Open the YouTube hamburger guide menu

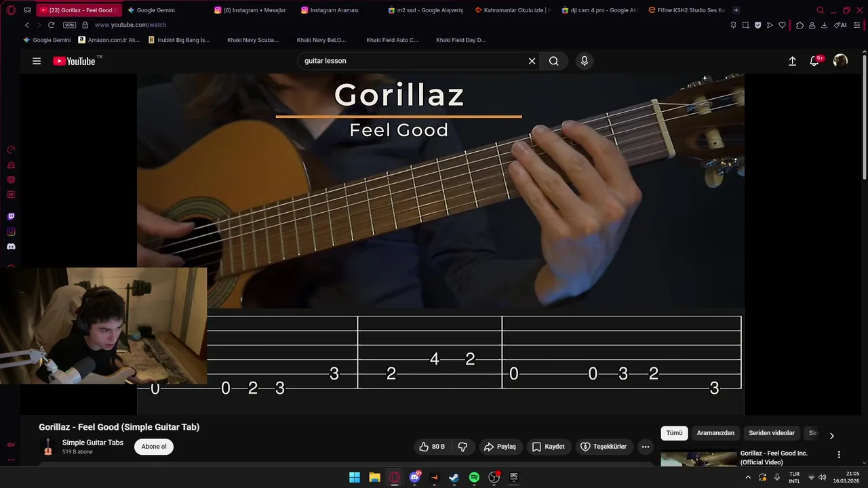tap(37, 61)
